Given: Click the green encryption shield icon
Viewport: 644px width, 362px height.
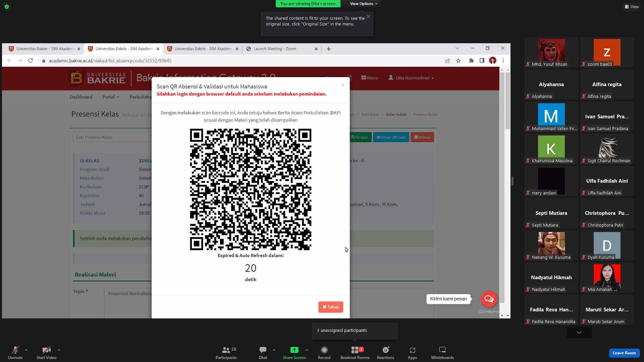Looking at the screenshot, I should pos(7,7).
